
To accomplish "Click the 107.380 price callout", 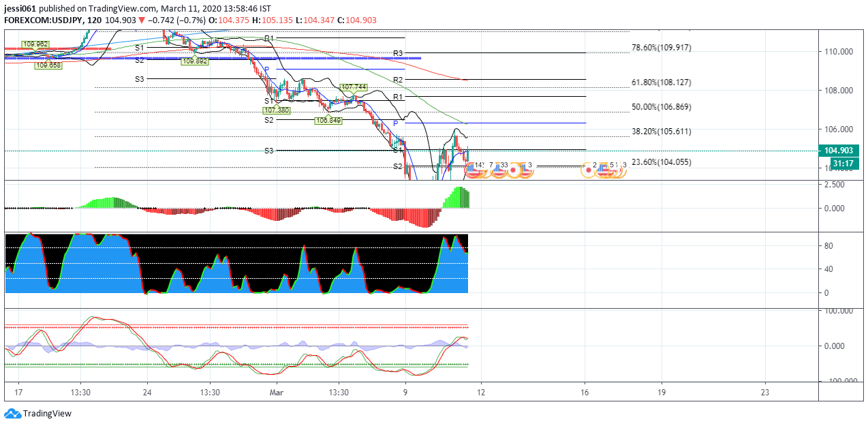I will (x=277, y=110).
